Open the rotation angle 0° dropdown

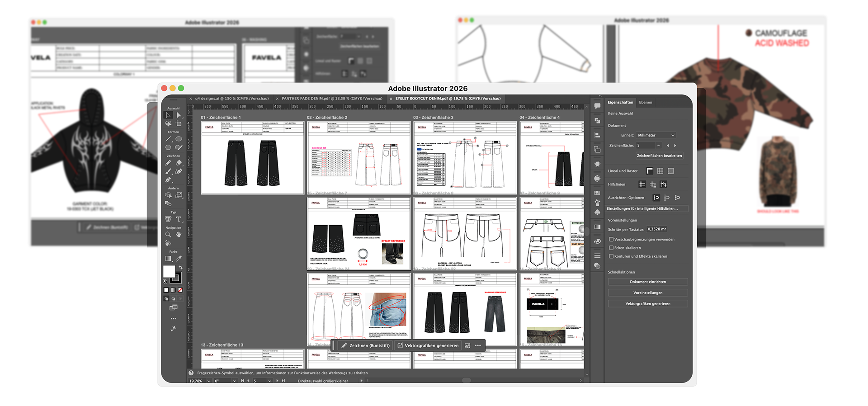click(234, 381)
